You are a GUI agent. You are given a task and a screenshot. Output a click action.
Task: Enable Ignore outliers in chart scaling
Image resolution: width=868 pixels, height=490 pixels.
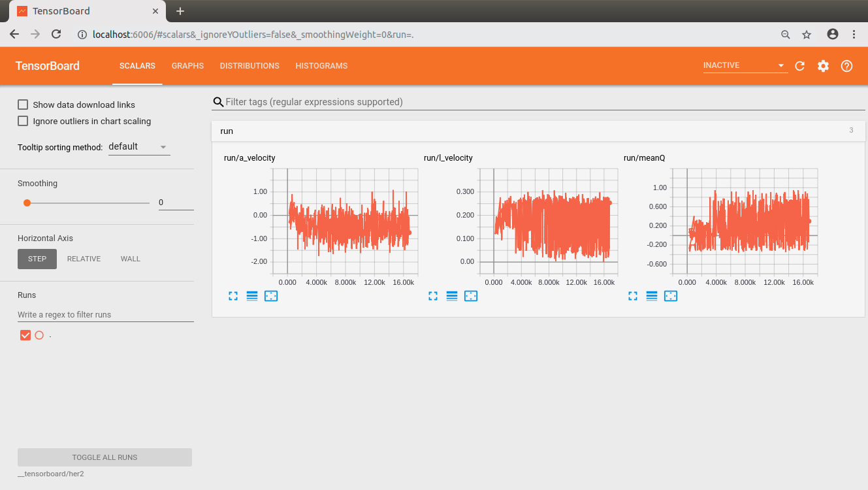23,121
